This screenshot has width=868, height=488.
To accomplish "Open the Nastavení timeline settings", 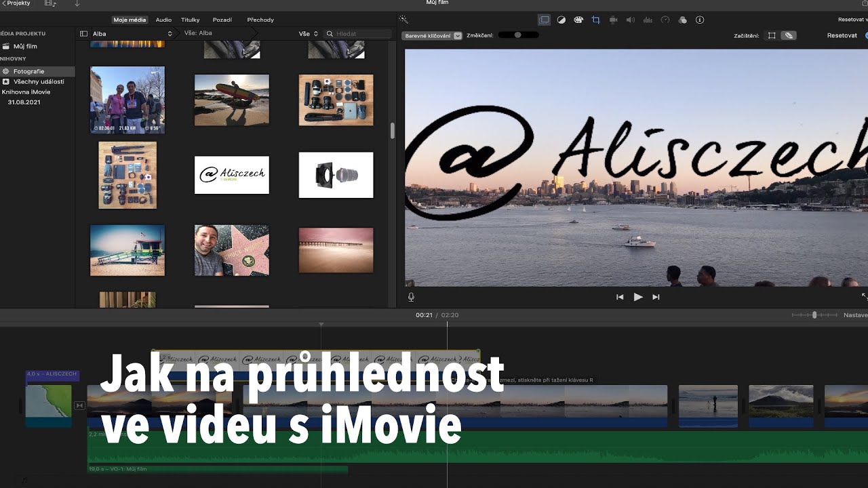I will [x=855, y=315].
